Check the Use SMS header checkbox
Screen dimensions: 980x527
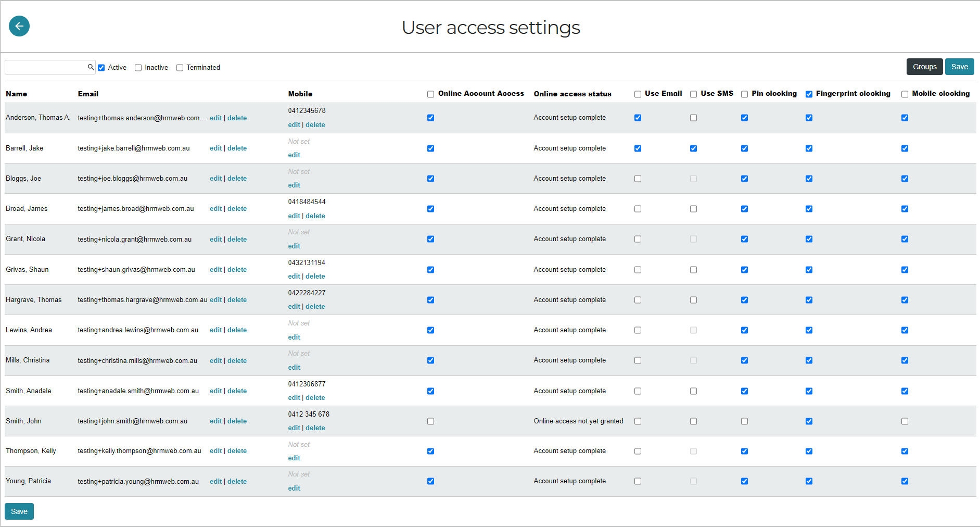[693, 94]
